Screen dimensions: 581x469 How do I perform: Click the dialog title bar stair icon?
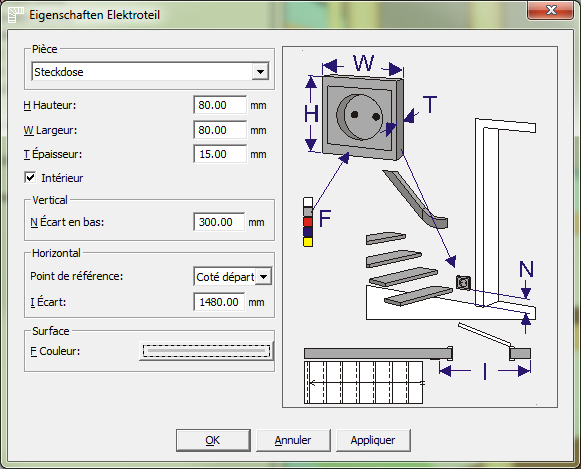(16, 15)
